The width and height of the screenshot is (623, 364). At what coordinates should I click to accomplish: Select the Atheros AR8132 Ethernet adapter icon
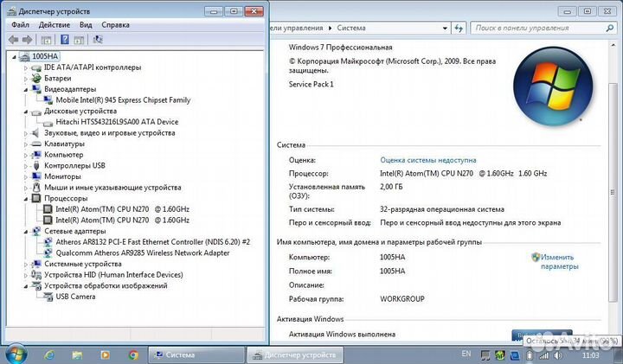point(48,242)
